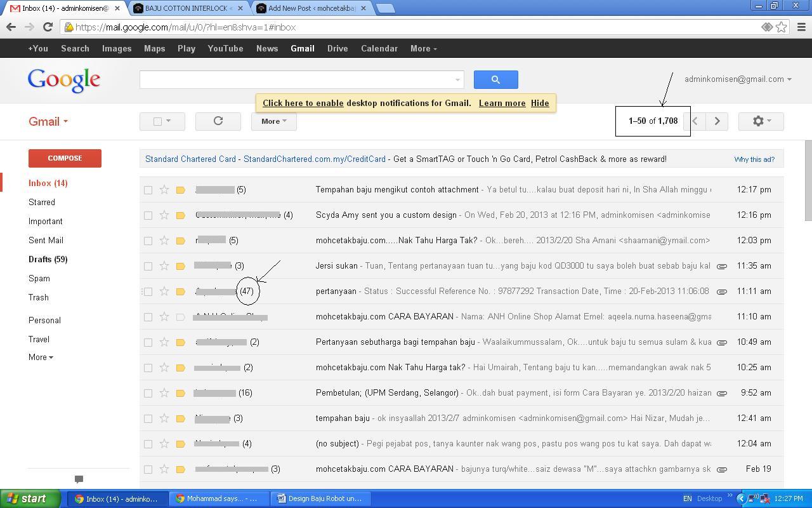The height and width of the screenshot is (508, 812).
Task: Go to next page of emails
Action: 717,121
